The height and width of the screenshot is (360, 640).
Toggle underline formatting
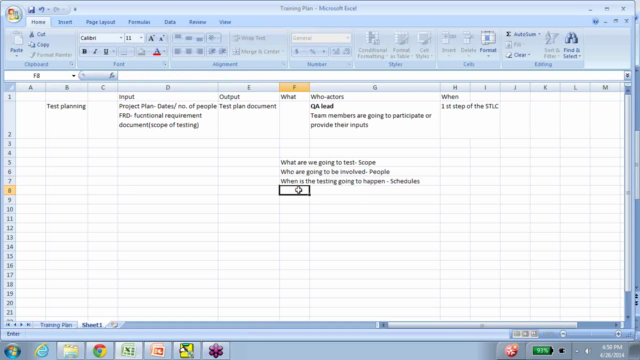[x=106, y=52]
